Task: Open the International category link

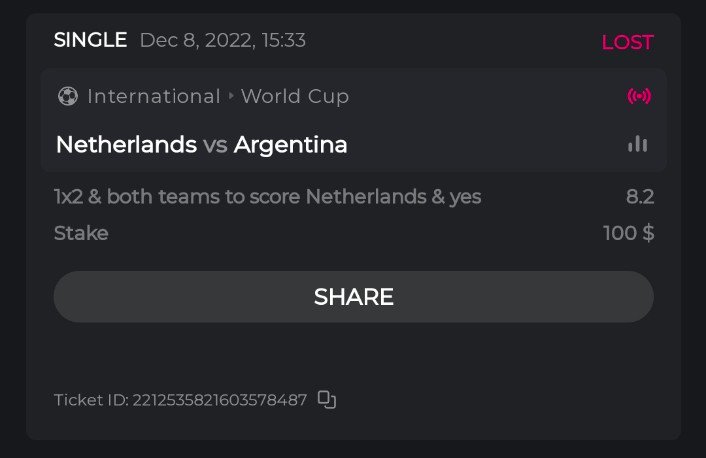Action: [x=153, y=97]
